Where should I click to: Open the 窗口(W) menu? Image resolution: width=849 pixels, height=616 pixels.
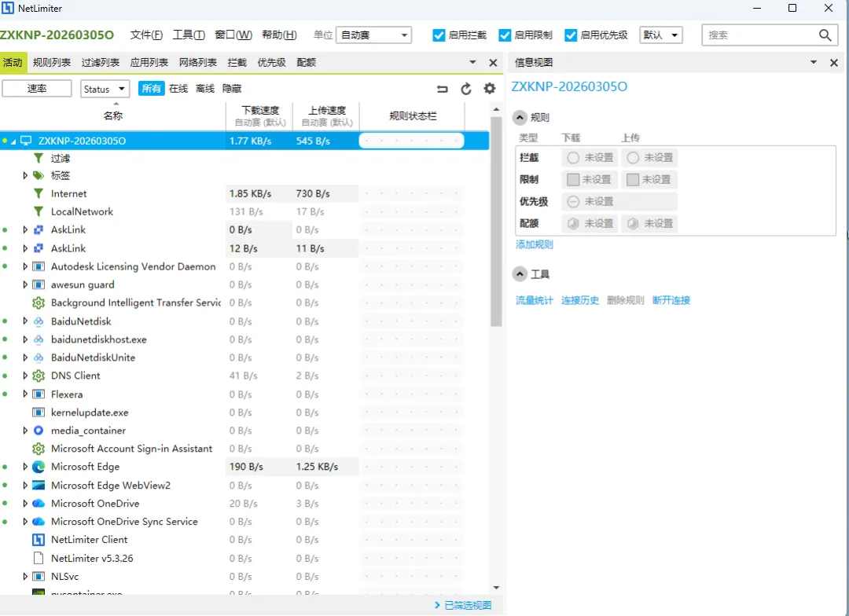click(x=233, y=35)
